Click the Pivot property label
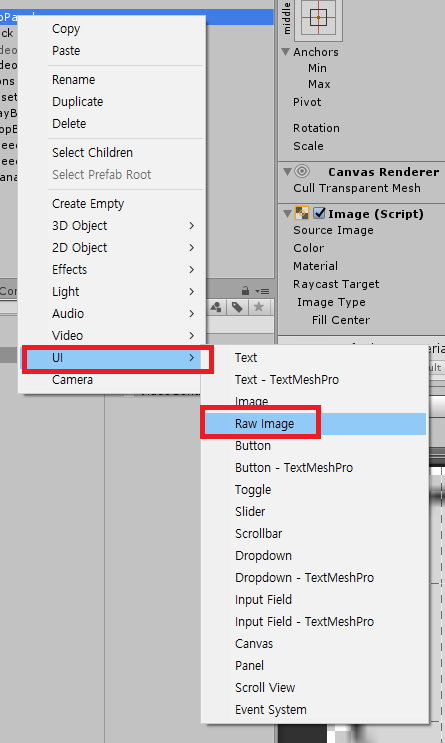This screenshot has height=743, width=445. [x=307, y=102]
